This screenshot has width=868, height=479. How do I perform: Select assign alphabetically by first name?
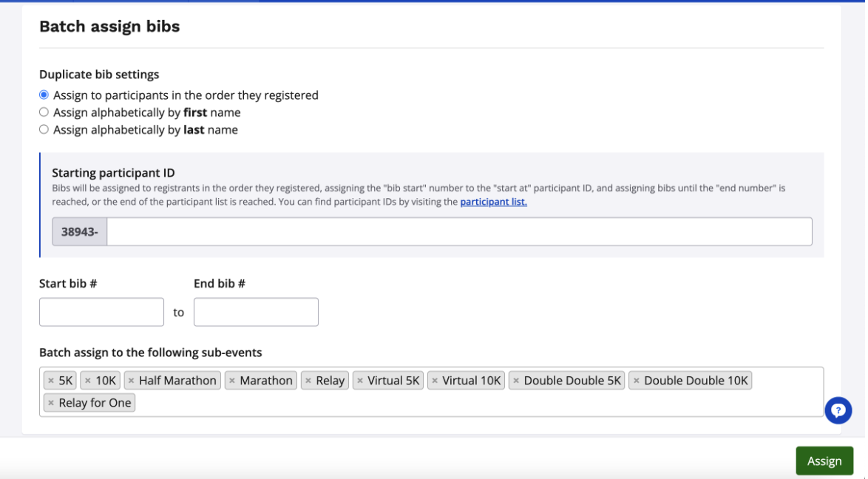(x=44, y=112)
